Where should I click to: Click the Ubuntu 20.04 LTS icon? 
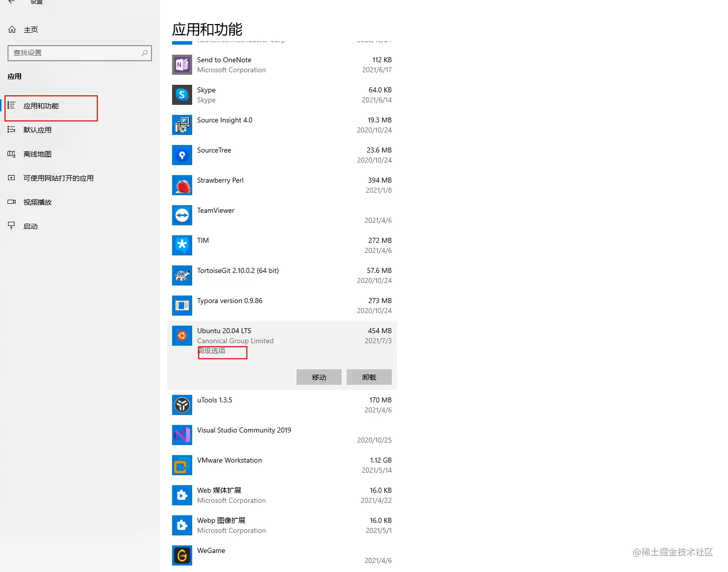[182, 336]
